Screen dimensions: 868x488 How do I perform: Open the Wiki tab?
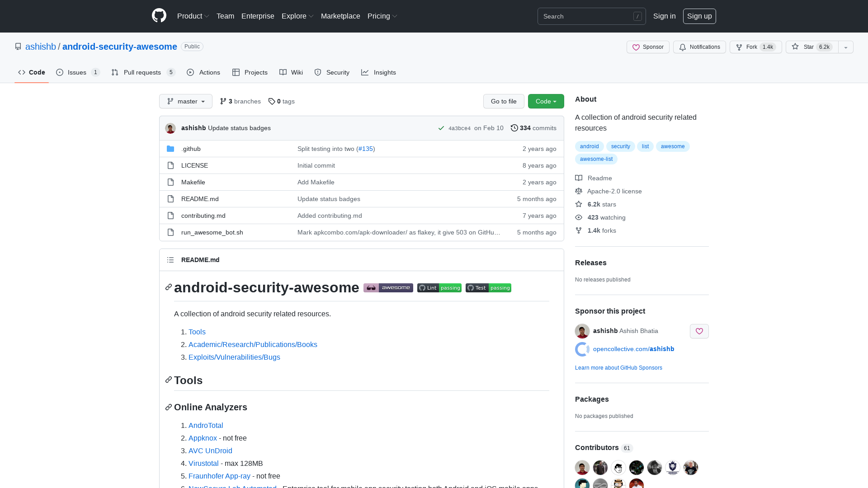[x=291, y=72]
